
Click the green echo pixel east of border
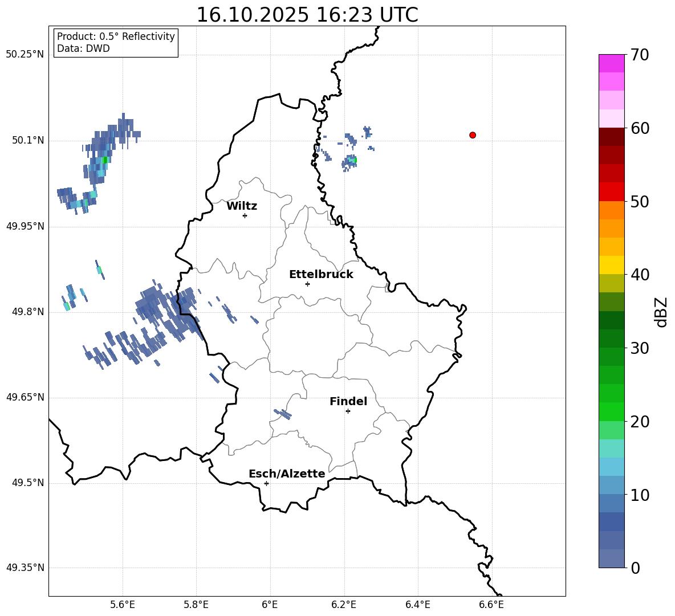point(355,161)
